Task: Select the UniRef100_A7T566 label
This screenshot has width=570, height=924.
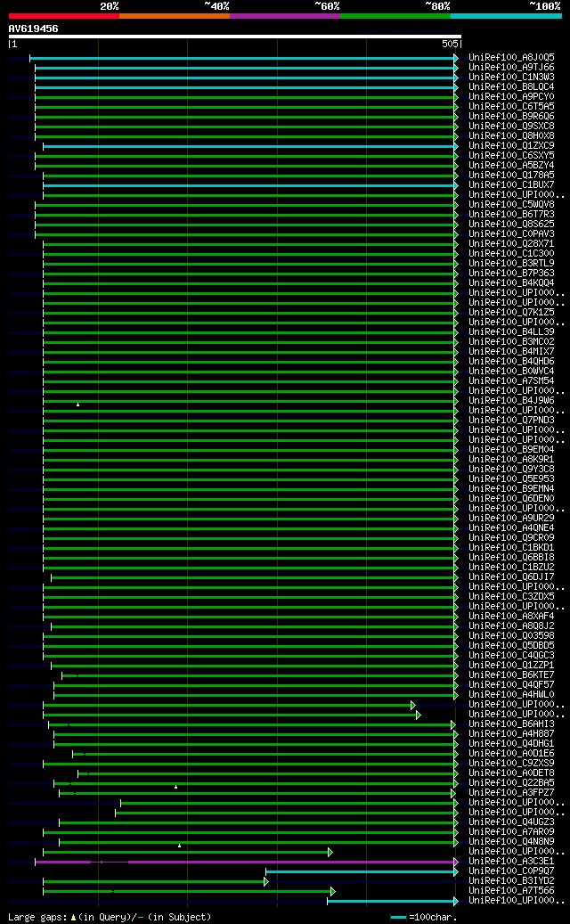Action: click(x=511, y=890)
